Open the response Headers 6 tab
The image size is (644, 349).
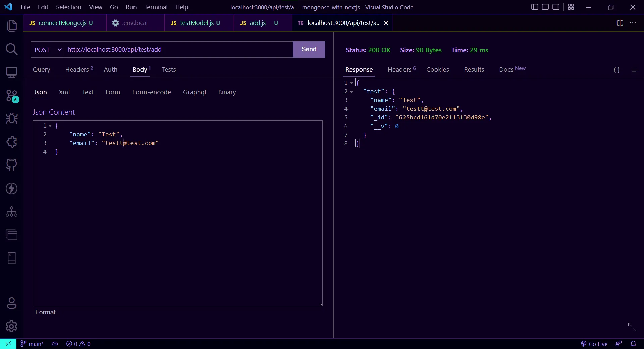tap(402, 69)
